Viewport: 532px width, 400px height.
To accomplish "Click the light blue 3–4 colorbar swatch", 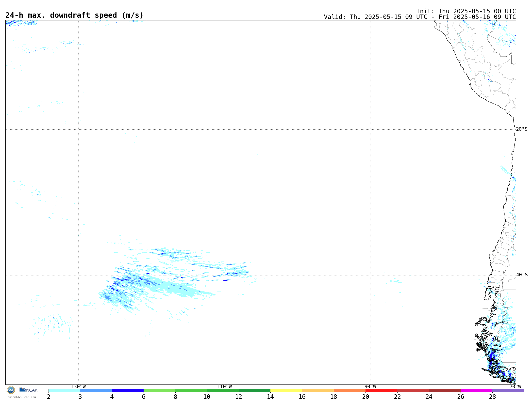I will pos(96,391).
